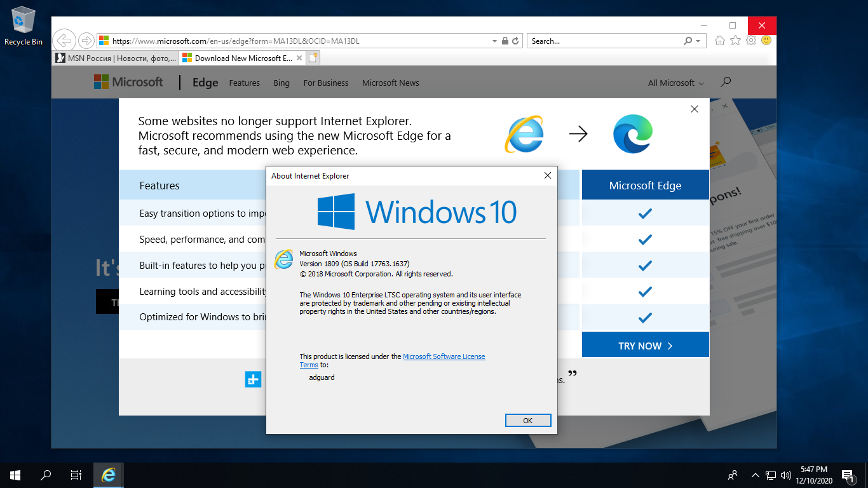Screen dimensions: 868x488
Task: Expand the All Microsoft dropdown
Action: coord(676,83)
